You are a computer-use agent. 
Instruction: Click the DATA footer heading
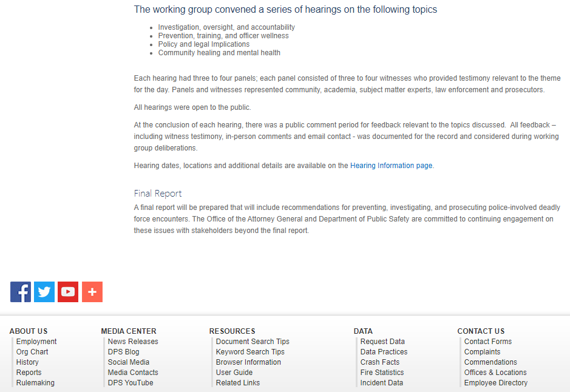point(363,331)
